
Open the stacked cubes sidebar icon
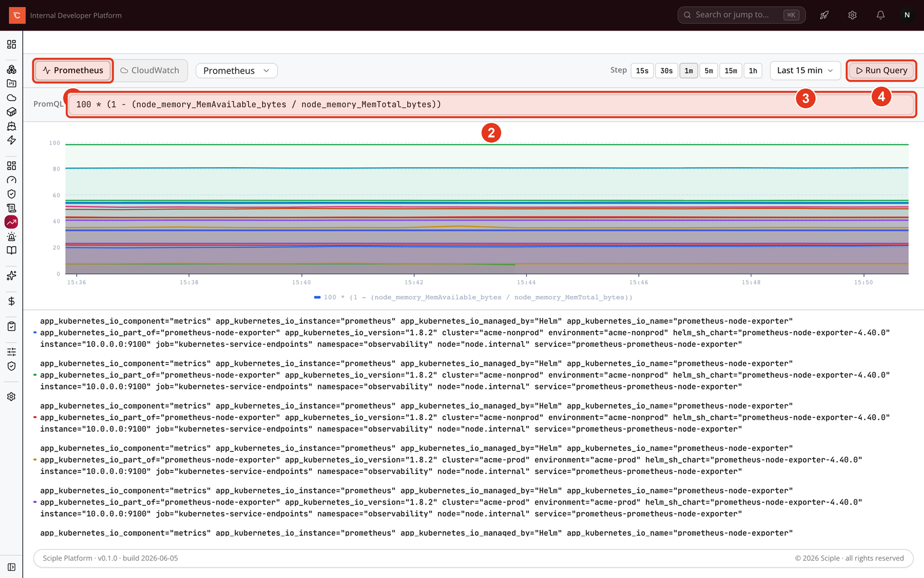(12, 69)
